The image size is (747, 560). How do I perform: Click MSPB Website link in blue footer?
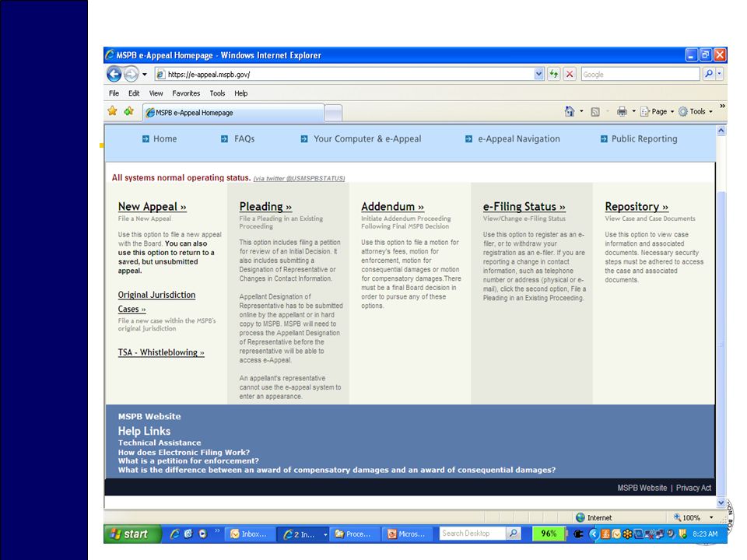point(149,416)
